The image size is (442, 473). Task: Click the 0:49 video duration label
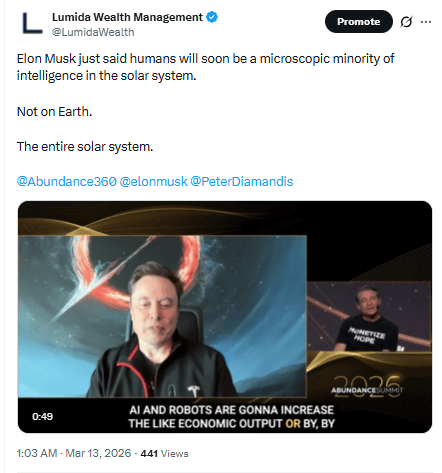42,416
